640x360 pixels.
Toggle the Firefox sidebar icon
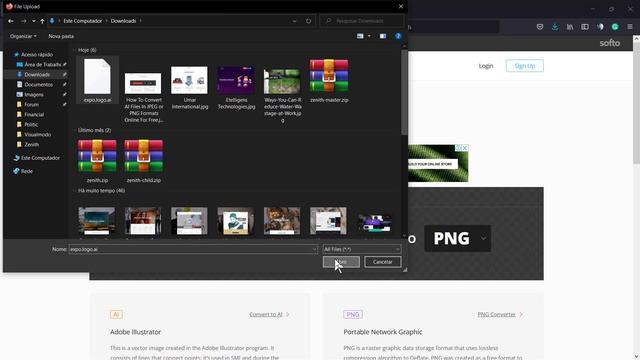click(x=585, y=27)
